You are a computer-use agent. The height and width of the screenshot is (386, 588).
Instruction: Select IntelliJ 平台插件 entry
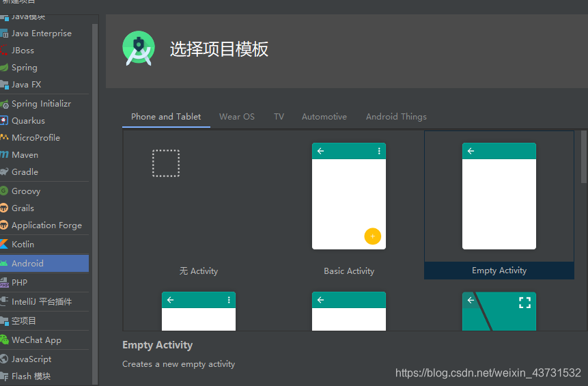[x=44, y=301]
